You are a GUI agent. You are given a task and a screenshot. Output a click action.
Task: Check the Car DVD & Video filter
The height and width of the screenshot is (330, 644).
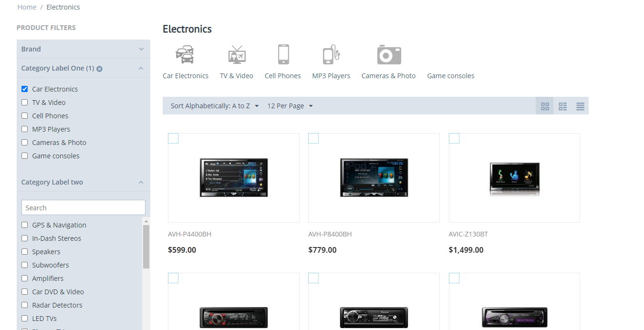(x=25, y=291)
